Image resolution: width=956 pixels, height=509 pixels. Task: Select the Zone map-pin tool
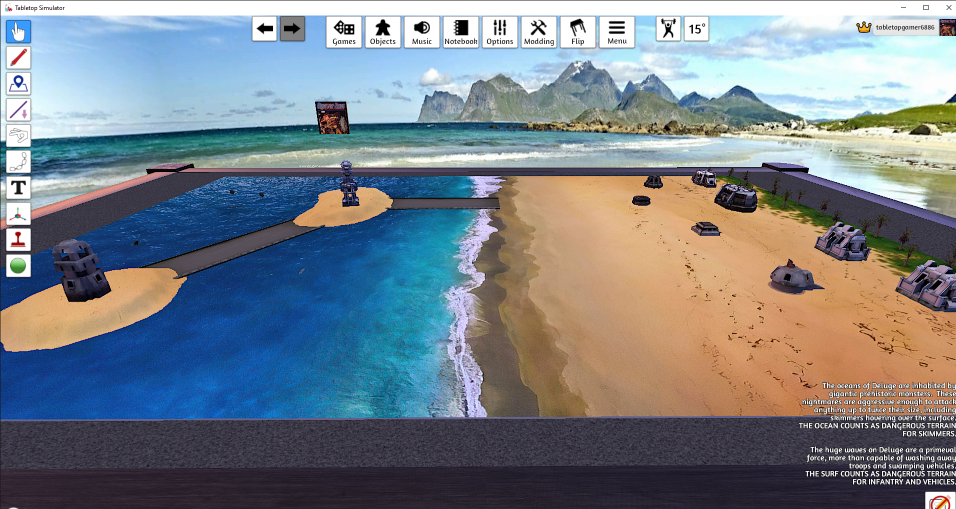pos(18,84)
